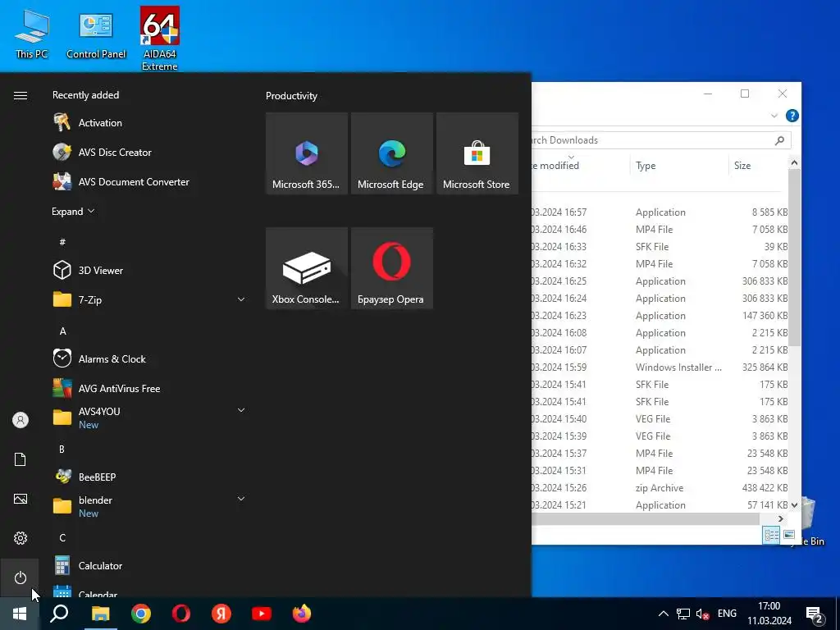Open the user account icon in Start

click(21, 420)
